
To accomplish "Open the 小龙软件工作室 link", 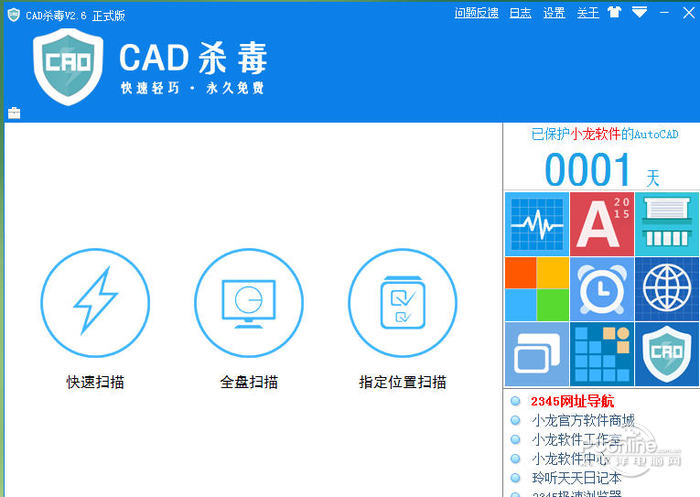I will coord(576,440).
